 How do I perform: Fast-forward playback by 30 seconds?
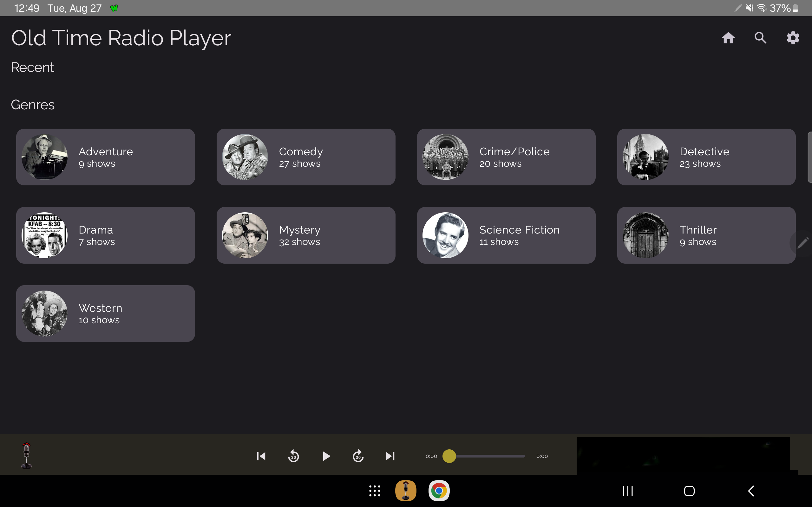[358, 456]
